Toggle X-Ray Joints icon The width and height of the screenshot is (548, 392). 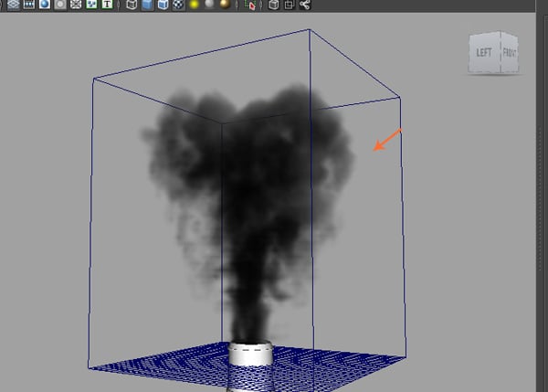coord(305,5)
